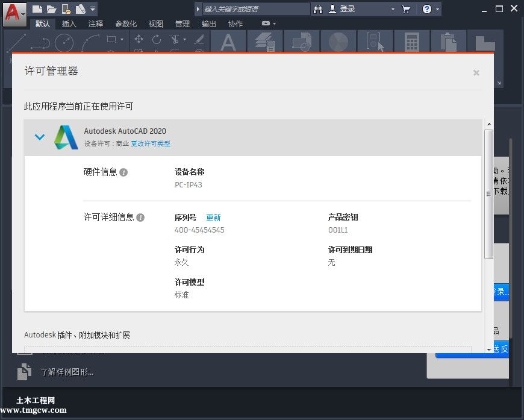Switch to the 输出 ribbon tab

tap(208, 24)
